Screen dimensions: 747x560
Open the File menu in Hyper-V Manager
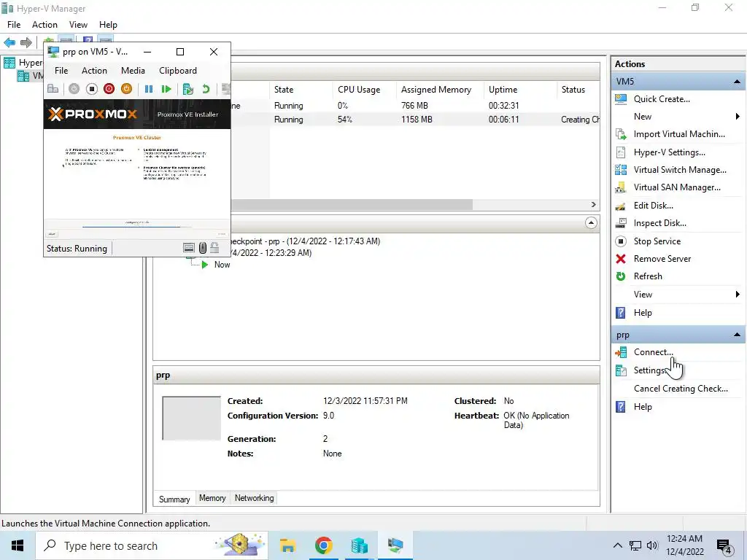14,25
